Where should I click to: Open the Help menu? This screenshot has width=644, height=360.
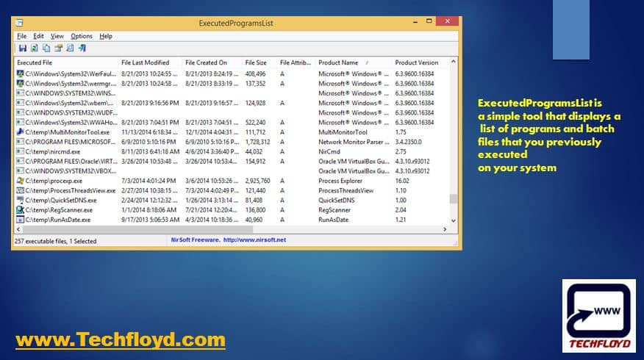point(106,36)
